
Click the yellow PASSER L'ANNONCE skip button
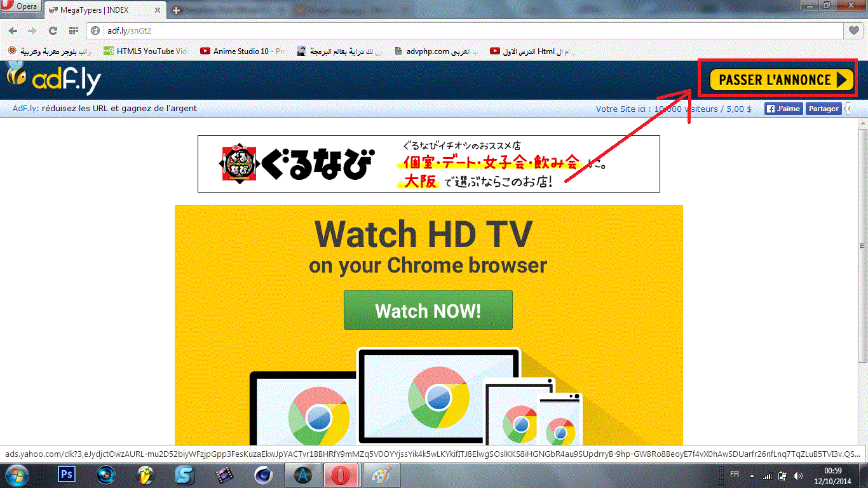(x=782, y=80)
